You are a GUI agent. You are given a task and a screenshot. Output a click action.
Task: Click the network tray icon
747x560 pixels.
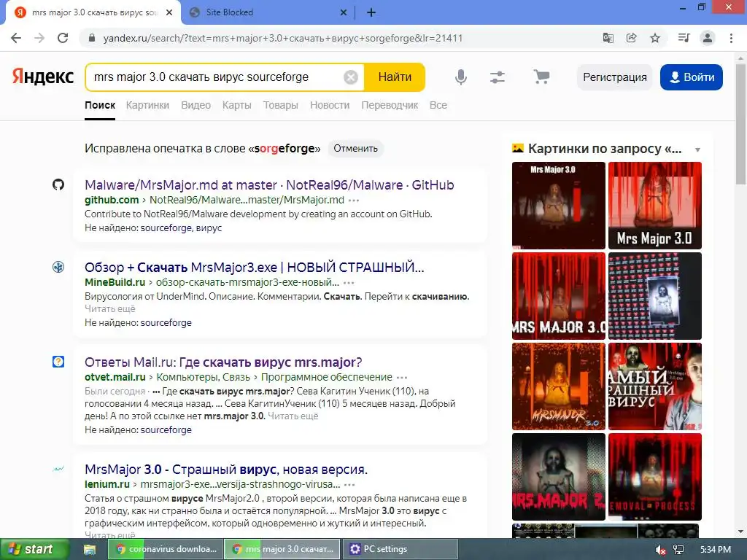(x=678, y=550)
